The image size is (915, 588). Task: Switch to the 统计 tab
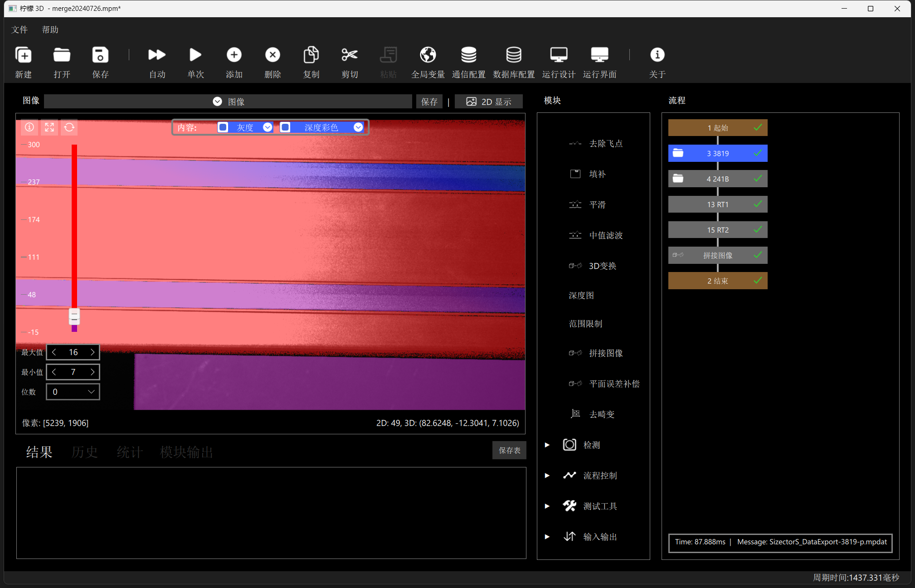click(130, 452)
